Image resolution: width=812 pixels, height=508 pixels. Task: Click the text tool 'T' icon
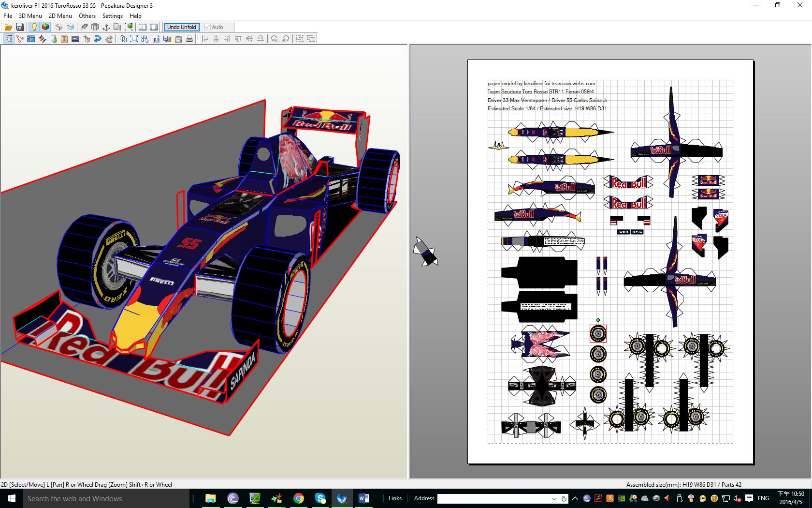tap(64, 39)
